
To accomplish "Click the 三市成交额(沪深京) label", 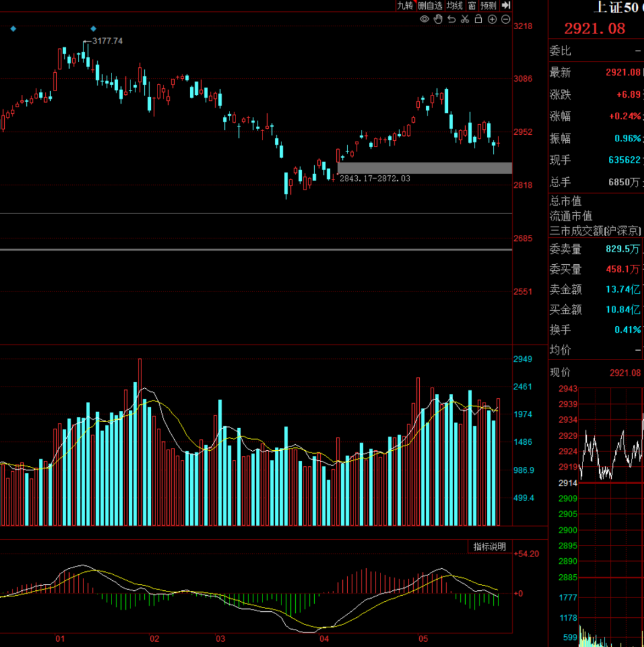I will tap(596, 231).
